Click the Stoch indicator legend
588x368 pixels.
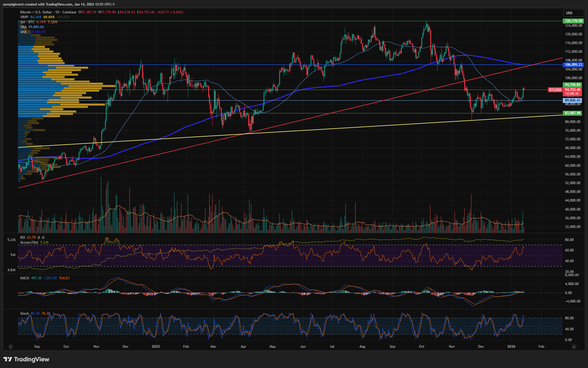tap(24, 313)
